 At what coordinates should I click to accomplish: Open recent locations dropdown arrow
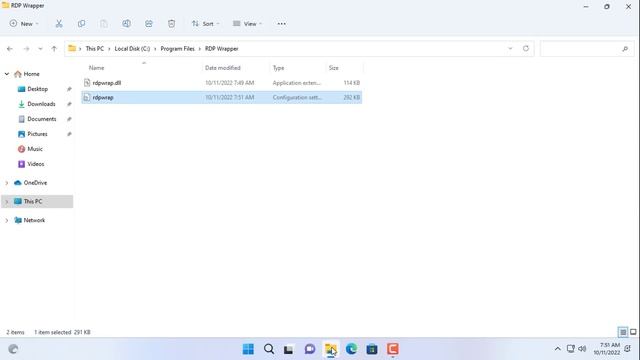[x=40, y=49]
